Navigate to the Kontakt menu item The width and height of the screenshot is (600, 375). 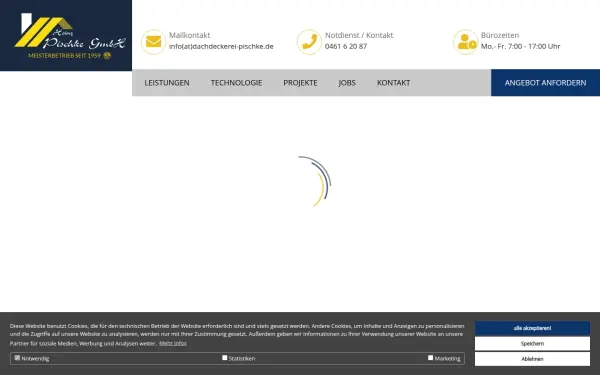pyautogui.click(x=393, y=83)
